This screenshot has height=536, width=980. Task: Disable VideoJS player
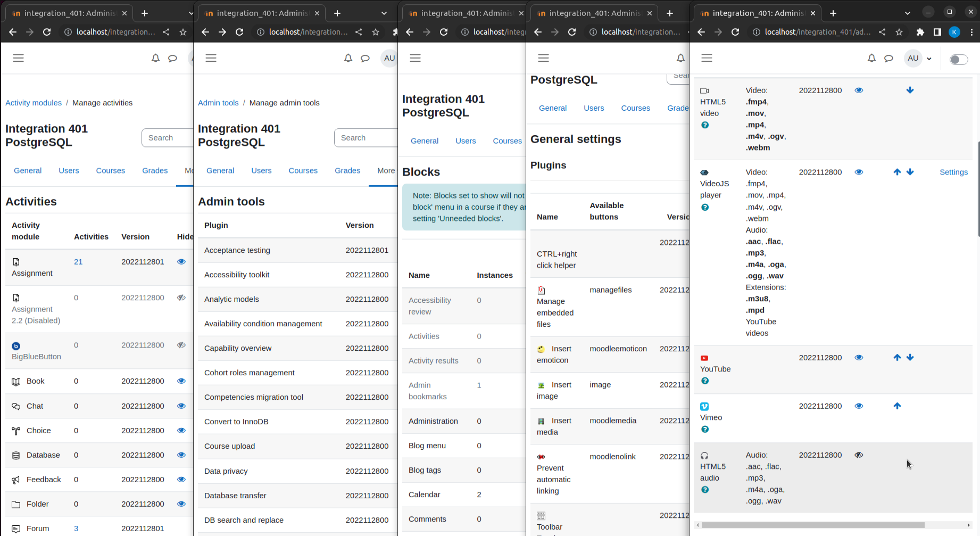click(859, 172)
